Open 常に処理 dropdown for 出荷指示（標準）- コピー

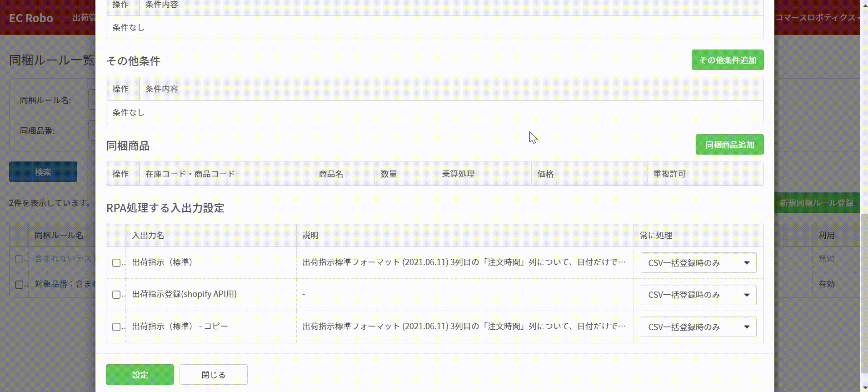(x=698, y=327)
